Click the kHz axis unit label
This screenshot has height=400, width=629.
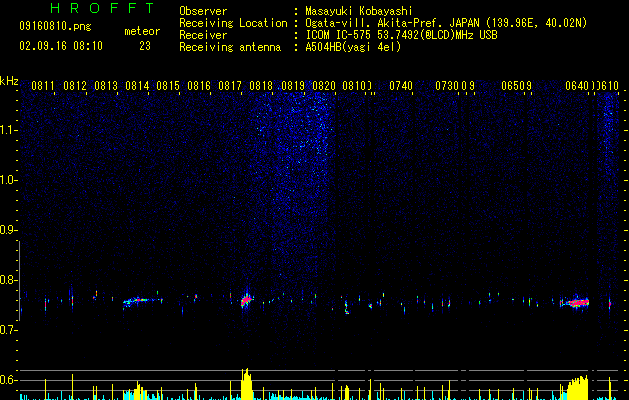[9, 81]
